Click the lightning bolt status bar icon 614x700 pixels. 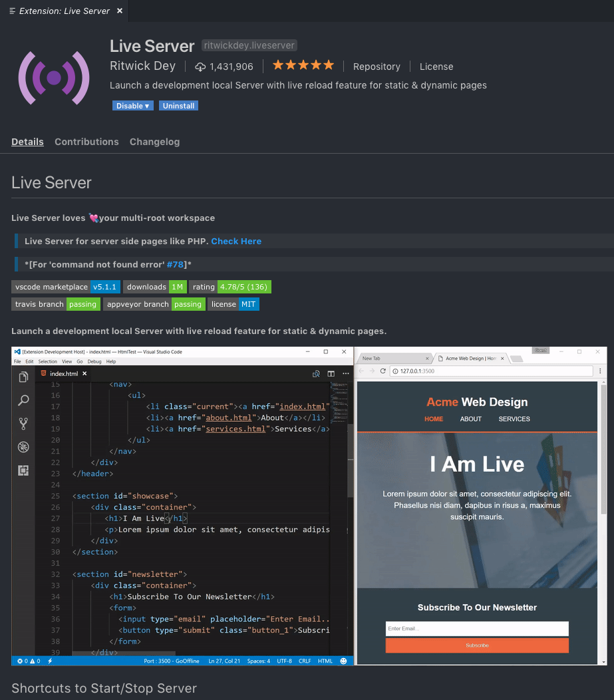coord(50,661)
